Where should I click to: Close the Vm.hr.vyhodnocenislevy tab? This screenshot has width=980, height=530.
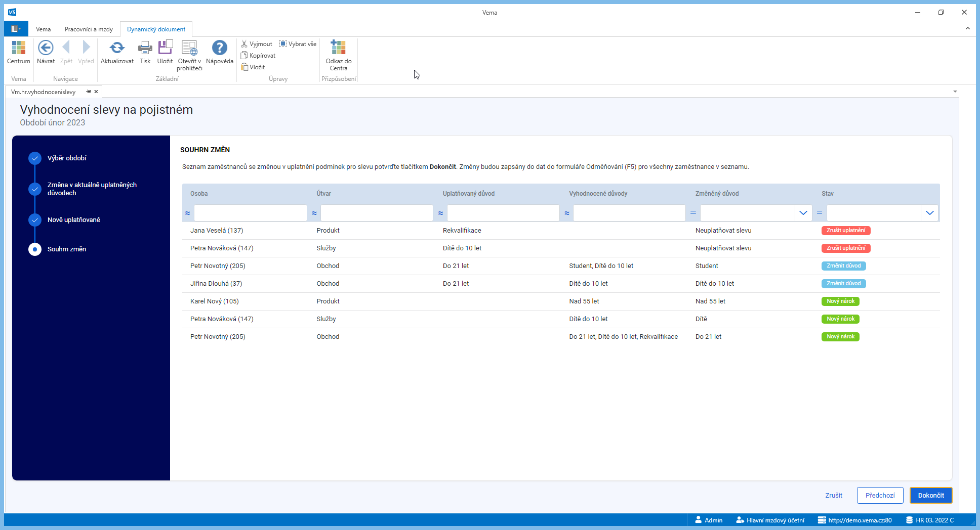[96, 92]
